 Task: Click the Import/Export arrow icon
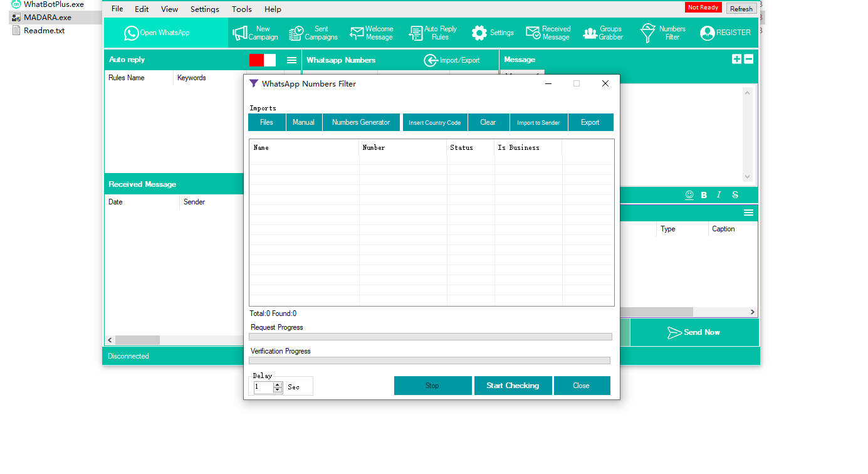[431, 60]
